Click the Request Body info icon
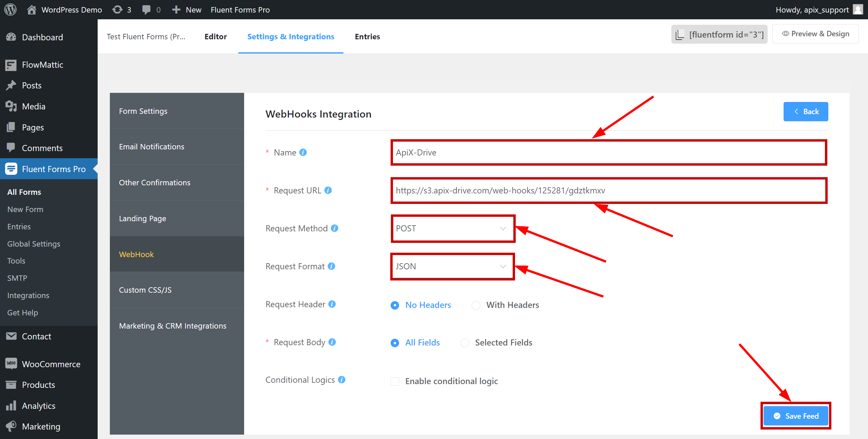This screenshot has width=868, height=439. pos(332,342)
